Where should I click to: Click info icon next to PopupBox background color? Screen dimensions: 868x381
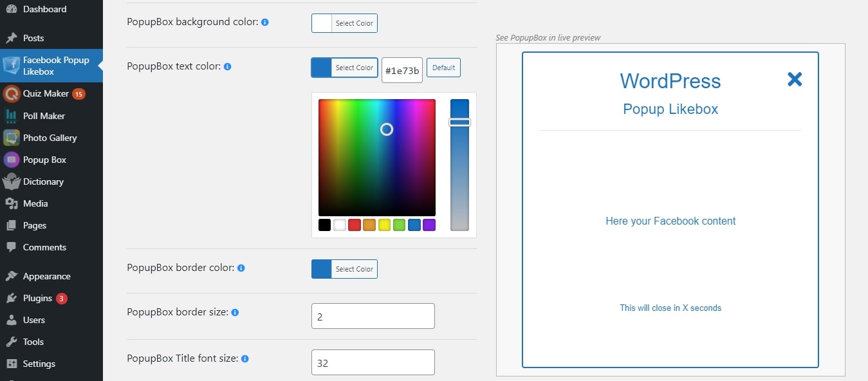265,22
